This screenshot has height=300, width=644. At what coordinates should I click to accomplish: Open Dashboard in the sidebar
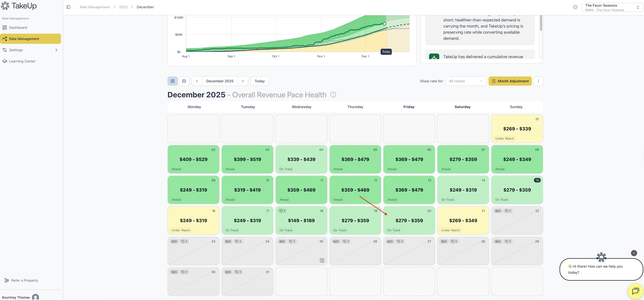tap(18, 28)
